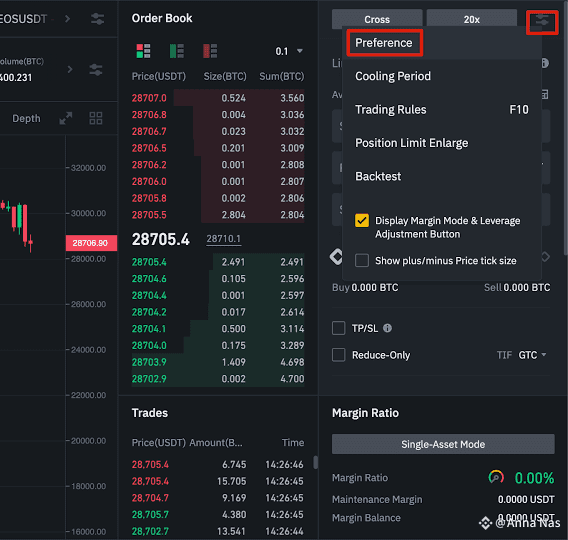The image size is (568, 540).
Task: Select the combined buy/sell order book view
Action: (143, 51)
